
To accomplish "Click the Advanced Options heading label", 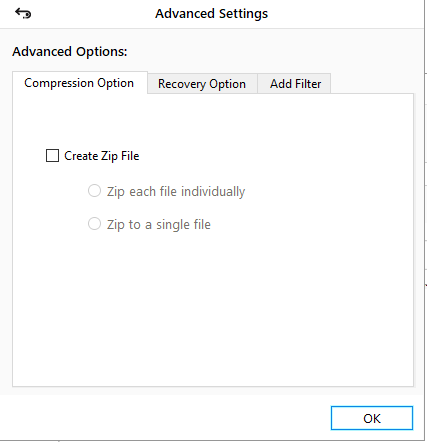I will (x=70, y=52).
